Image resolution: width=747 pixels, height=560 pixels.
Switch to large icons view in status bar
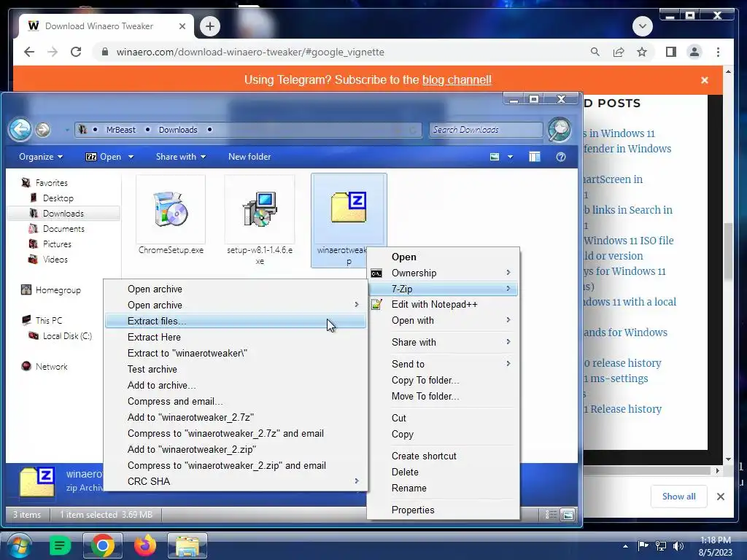tap(568, 515)
